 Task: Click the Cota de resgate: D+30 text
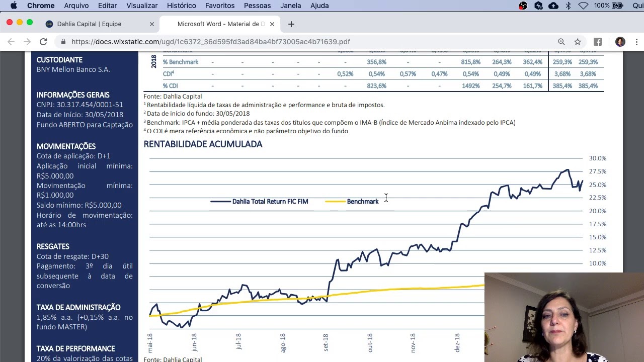(x=72, y=256)
